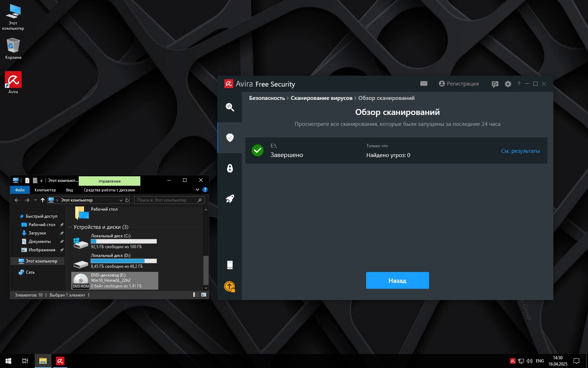The width and height of the screenshot is (588, 368).
Task: Click the Управление contextual tab header
Action: (x=110, y=181)
